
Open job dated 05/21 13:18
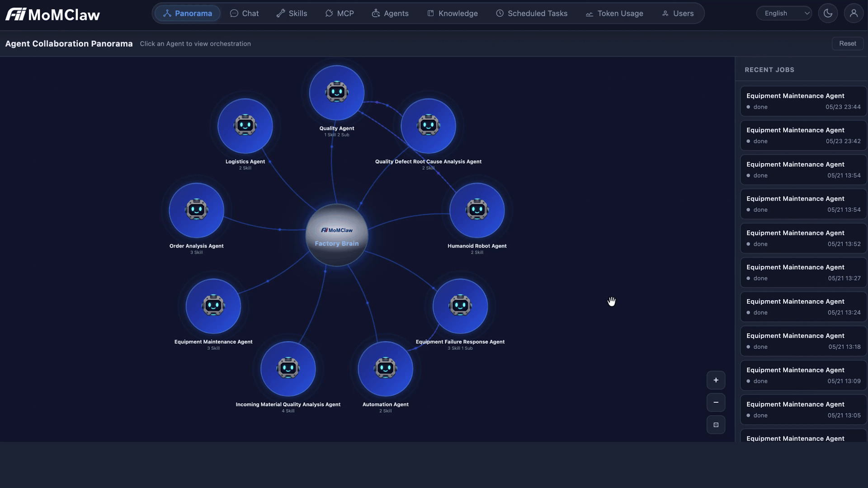pos(803,341)
